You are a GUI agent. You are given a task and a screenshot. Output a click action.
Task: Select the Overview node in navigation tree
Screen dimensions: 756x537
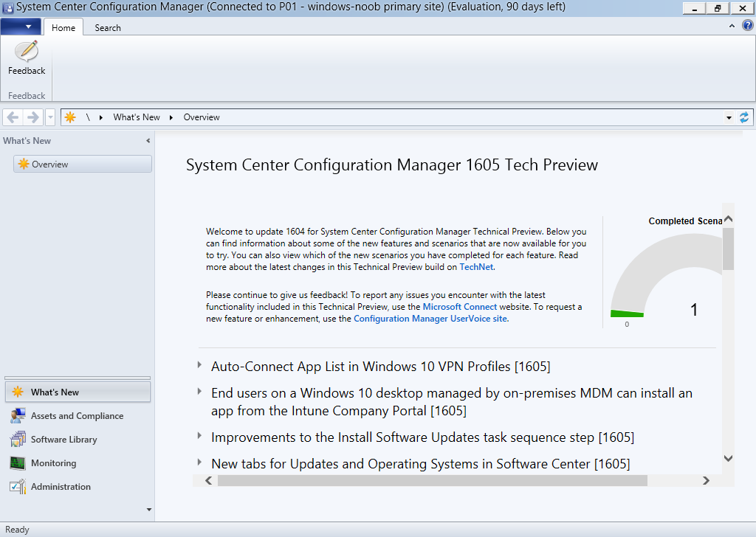tap(83, 164)
